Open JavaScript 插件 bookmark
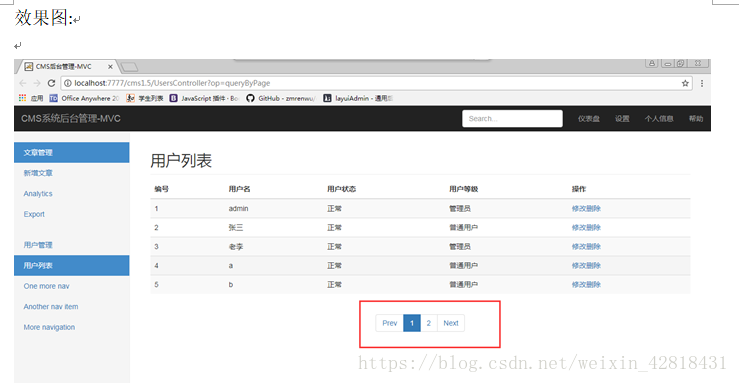Viewport: 739px width, 383px height. tap(205, 98)
